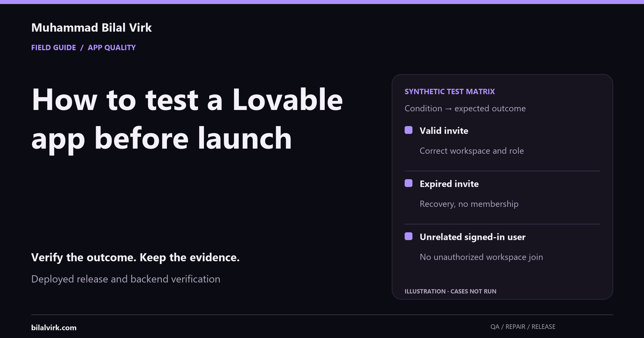Click the QA / REPAIR / RELEASE footer text

click(x=523, y=327)
